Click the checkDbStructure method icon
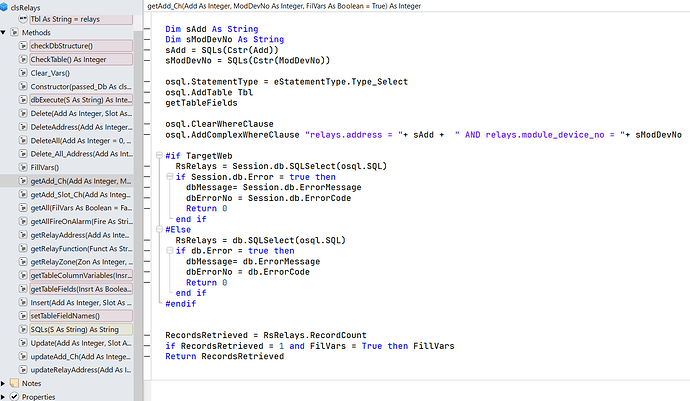Viewport: 690px width, 401px height. click(23, 46)
